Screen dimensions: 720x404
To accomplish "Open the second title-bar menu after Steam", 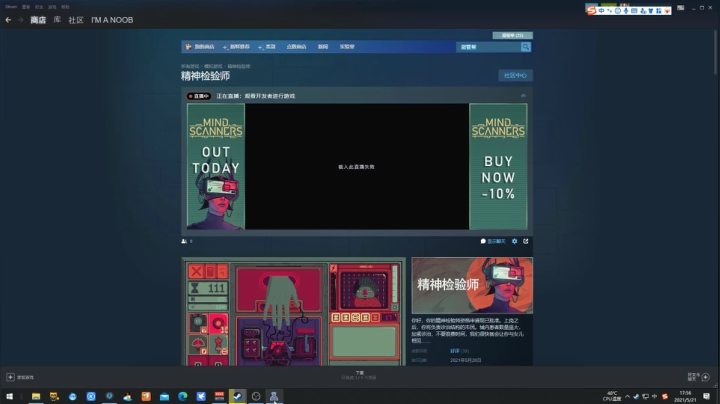I will click(26, 7).
